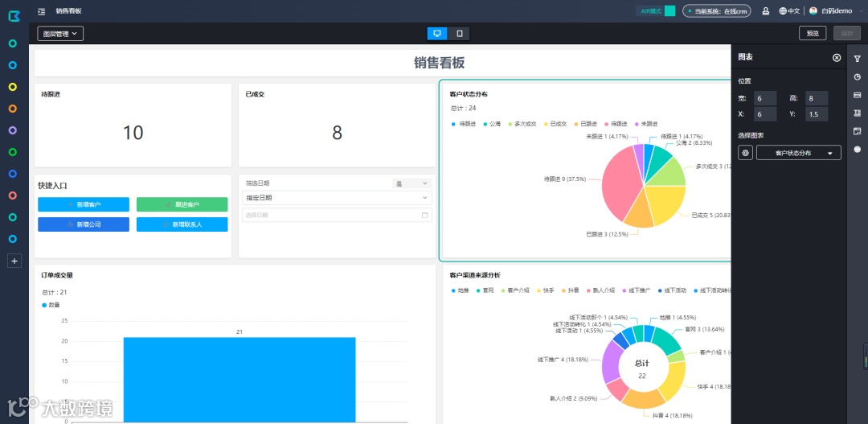Click the 销售看板 dashboard heading
The width and height of the screenshot is (868, 424).
coord(439,64)
